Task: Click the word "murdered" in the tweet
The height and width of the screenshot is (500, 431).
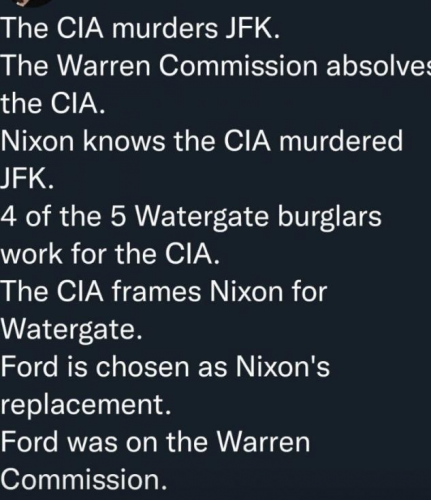Action: pos(341,141)
